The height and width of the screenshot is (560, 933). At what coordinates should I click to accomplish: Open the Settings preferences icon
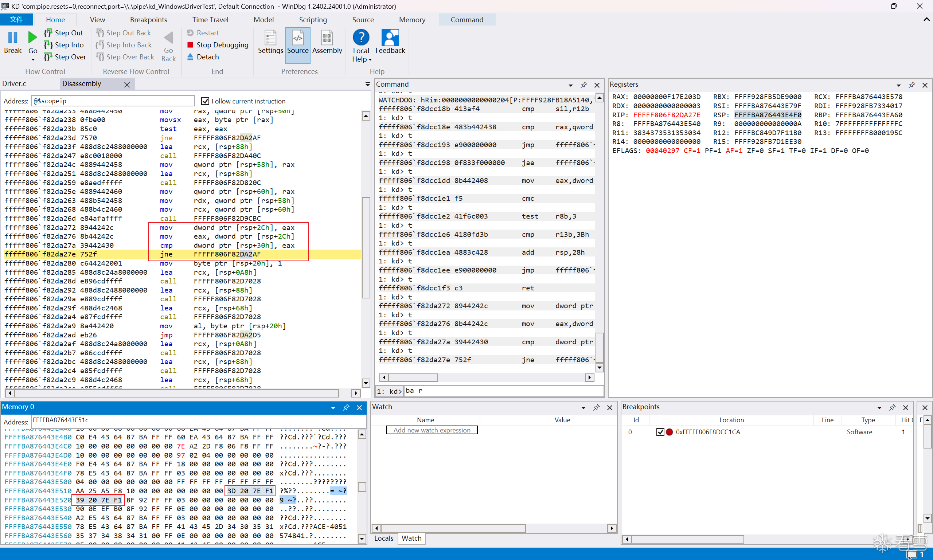pos(270,38)
